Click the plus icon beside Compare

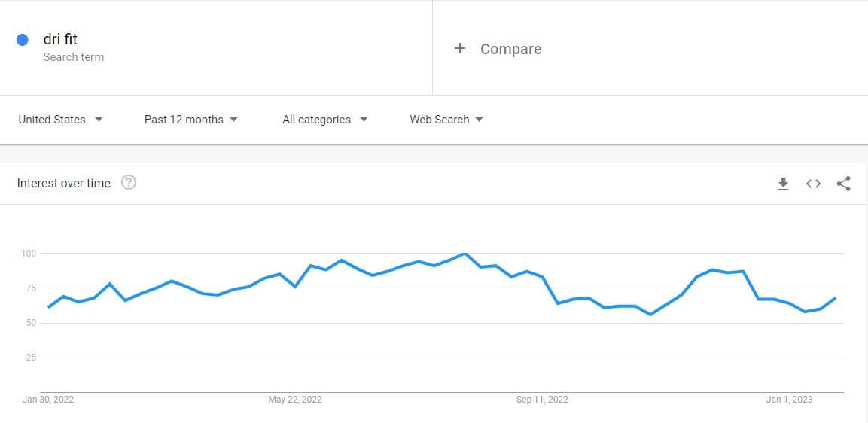pos(459,49)
